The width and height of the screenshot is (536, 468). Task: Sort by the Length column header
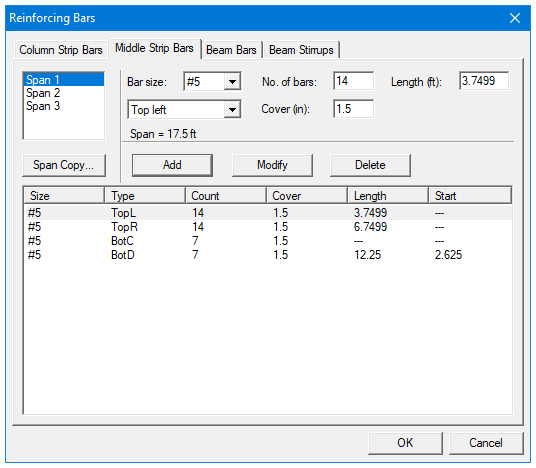(388, 196)
